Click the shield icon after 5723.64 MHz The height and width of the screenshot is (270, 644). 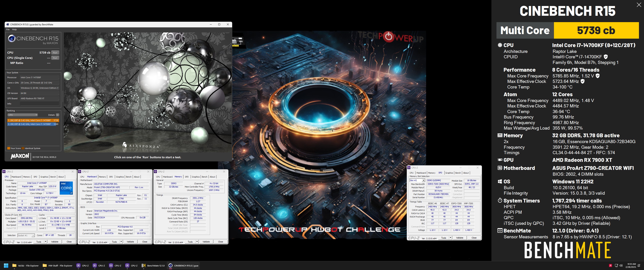pyautogui.click(x=582, y=81)
